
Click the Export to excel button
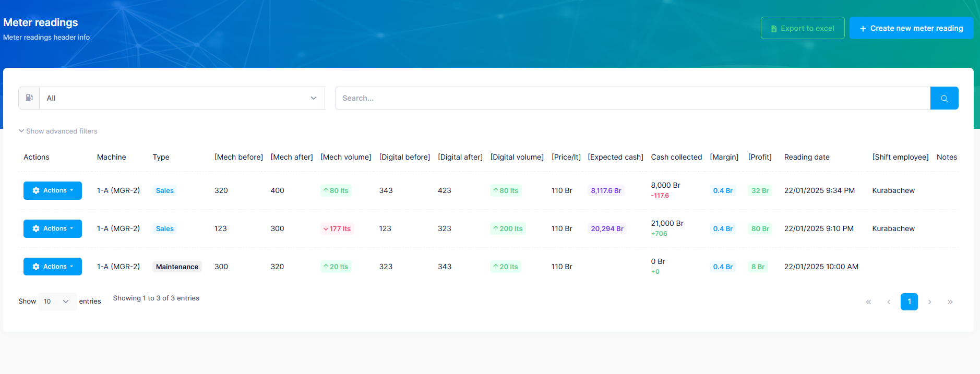802,28
